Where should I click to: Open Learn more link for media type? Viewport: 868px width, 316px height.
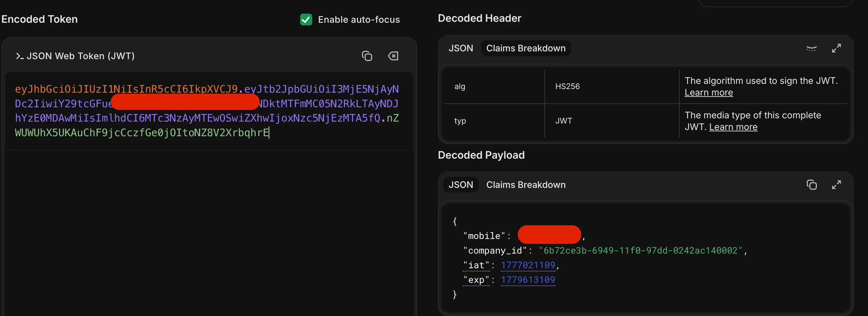[733, 127]
